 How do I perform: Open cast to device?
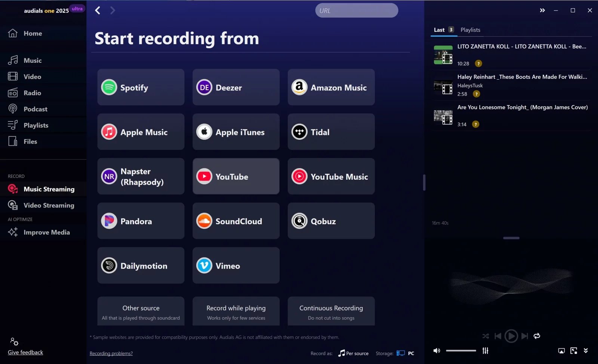point(561,351)
